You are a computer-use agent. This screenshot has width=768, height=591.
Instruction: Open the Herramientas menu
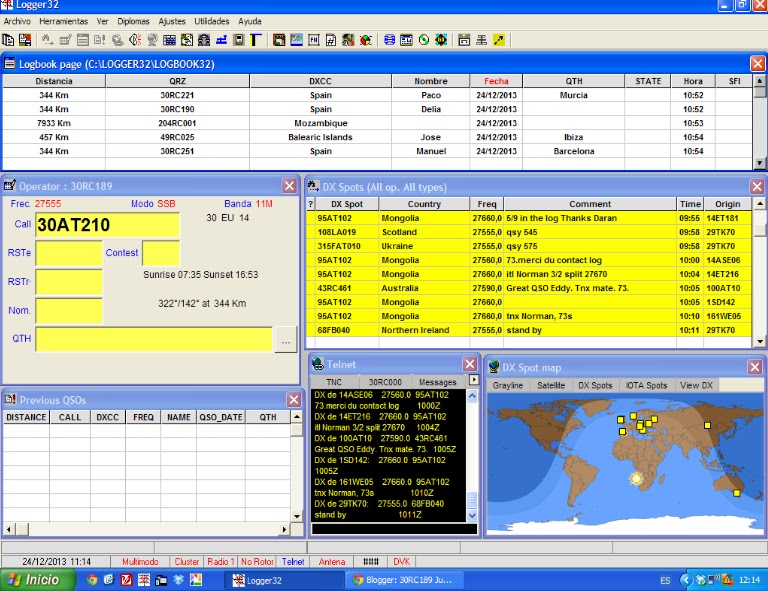coord(64,21)
